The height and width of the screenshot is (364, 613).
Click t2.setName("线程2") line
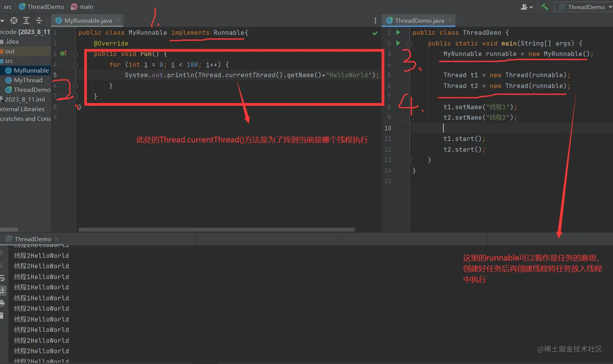pos(480,118)
